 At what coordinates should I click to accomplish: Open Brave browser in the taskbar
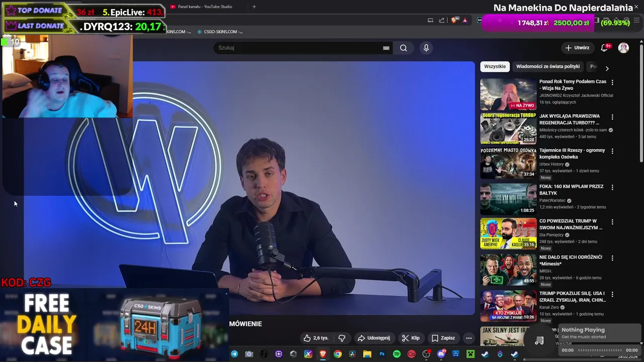point(323,354)
